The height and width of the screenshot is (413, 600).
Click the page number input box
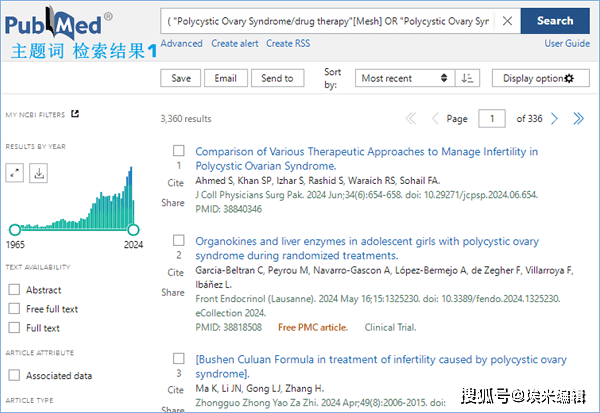pos(492,119)
